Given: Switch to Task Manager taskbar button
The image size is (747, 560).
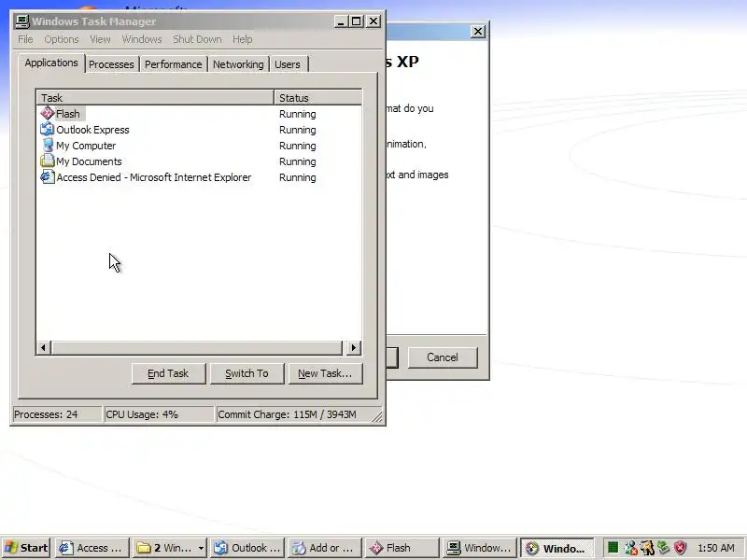Looking at the screenshot, I should [x=480, y=548].
